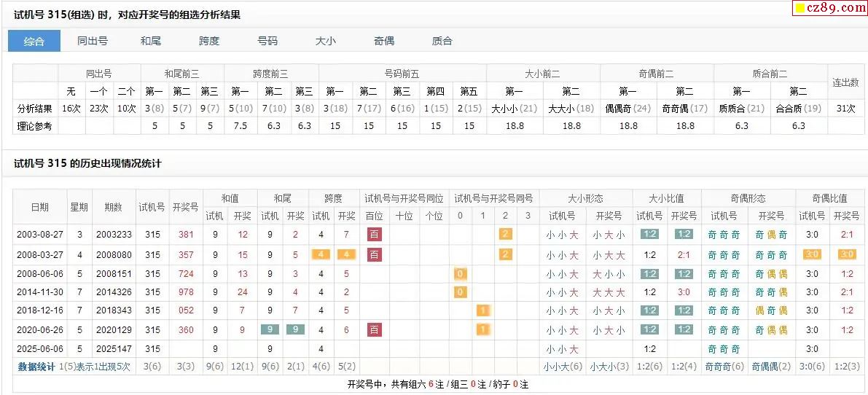868x395 pixels.
Task: Click the 大大小(18) analysis result
Action: [571, 109]
